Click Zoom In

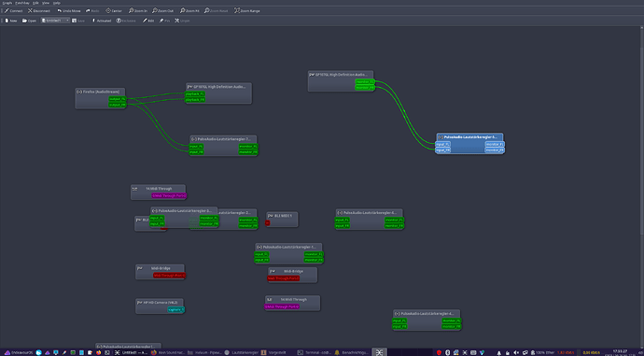[137, 10]
